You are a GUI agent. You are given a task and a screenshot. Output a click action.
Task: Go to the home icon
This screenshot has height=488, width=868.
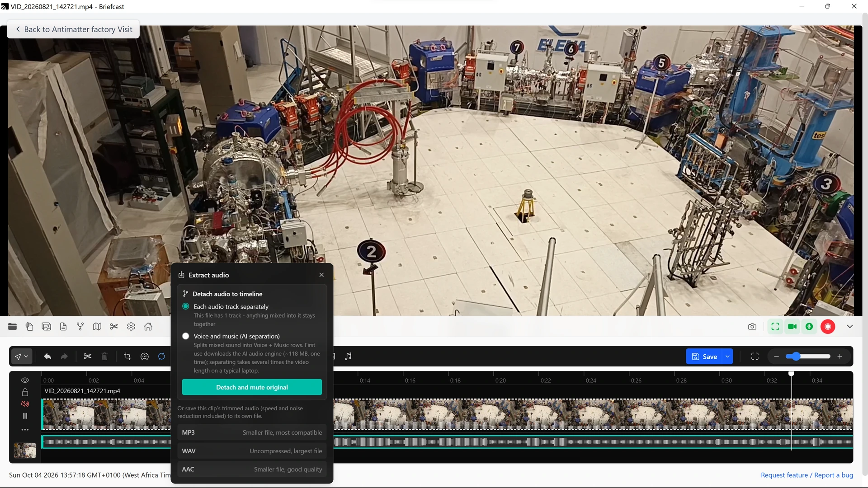coord(148,326)
